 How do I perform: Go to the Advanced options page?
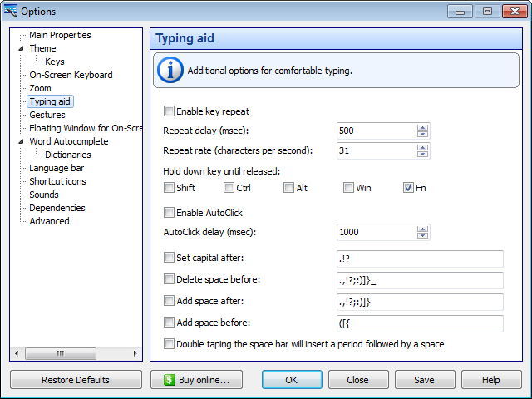pyautogui.click(x=49, y=221)
